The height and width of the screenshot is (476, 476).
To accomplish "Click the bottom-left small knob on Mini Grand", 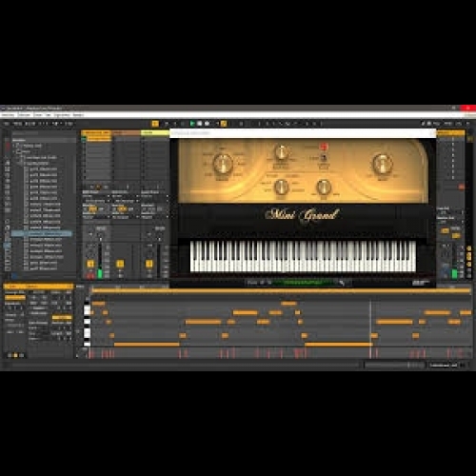I will tap(281, 187).
